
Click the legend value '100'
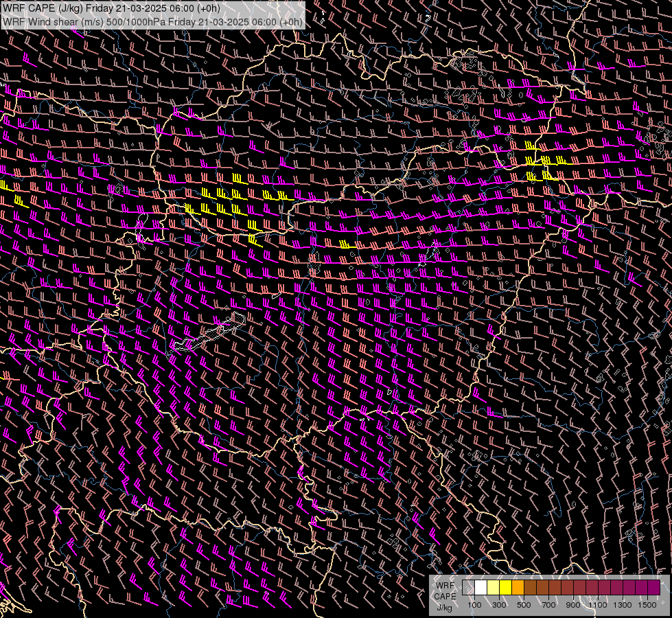click(x=474, y=605)
